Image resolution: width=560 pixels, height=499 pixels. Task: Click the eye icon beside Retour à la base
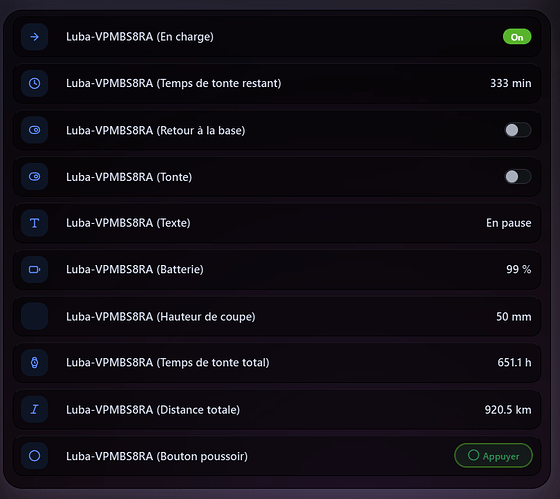[x=35, y=130]
